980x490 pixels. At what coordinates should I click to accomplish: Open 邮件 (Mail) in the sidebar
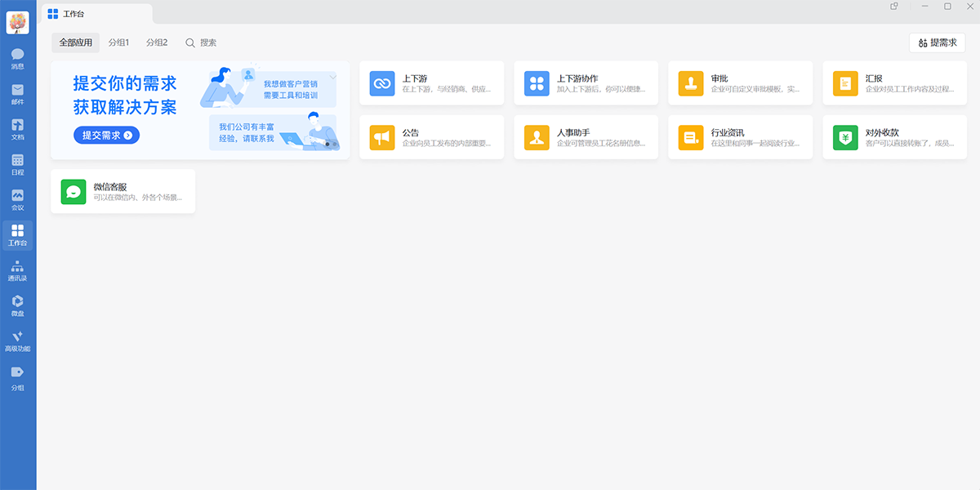click(18, 94)
